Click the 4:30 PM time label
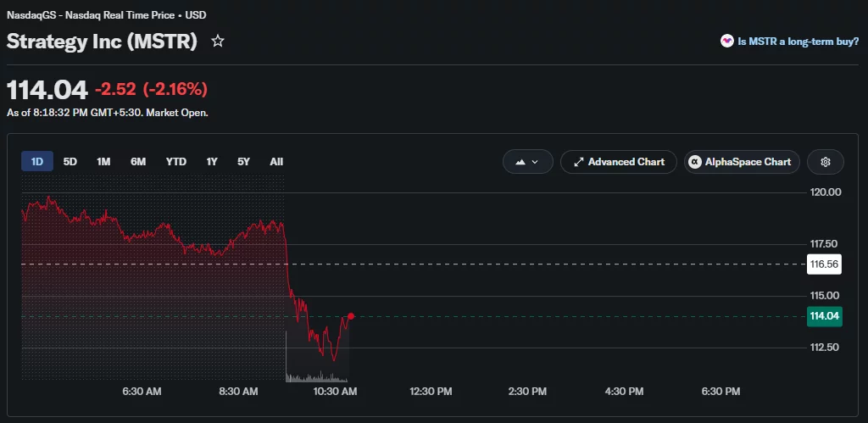The image size is (868, 423). 624,392
